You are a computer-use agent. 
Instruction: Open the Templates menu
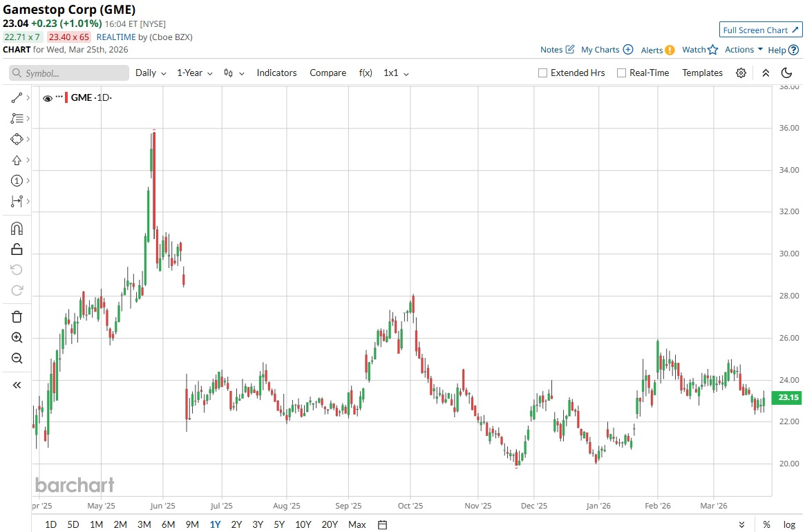(x=702, y=73)
